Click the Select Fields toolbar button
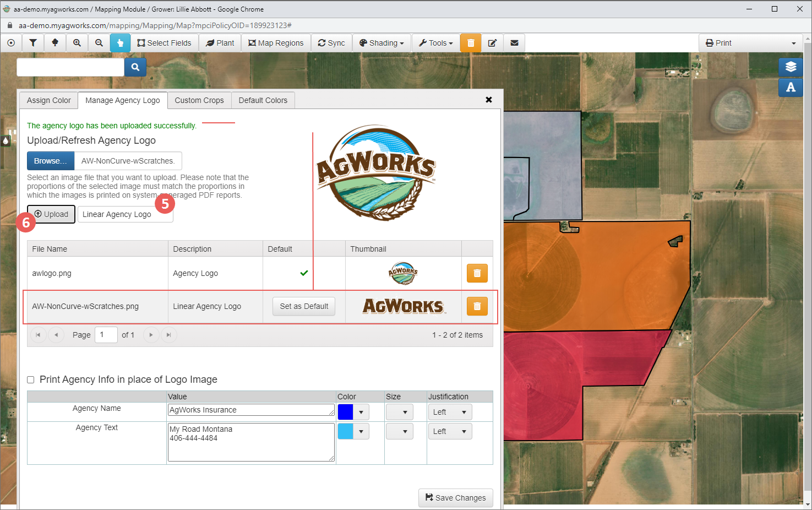 pos(164,43)
